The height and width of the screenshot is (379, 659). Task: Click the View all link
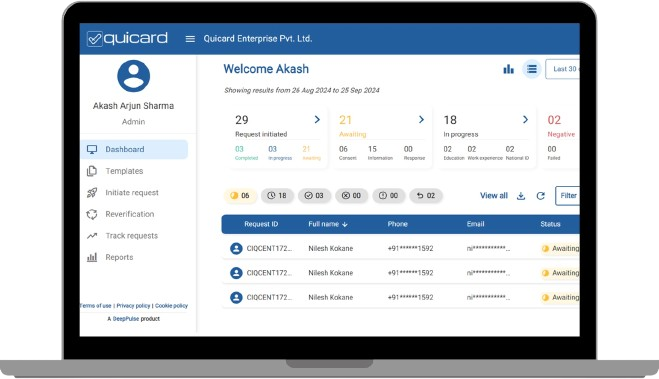pyautogui.click(x=494, y=196)
